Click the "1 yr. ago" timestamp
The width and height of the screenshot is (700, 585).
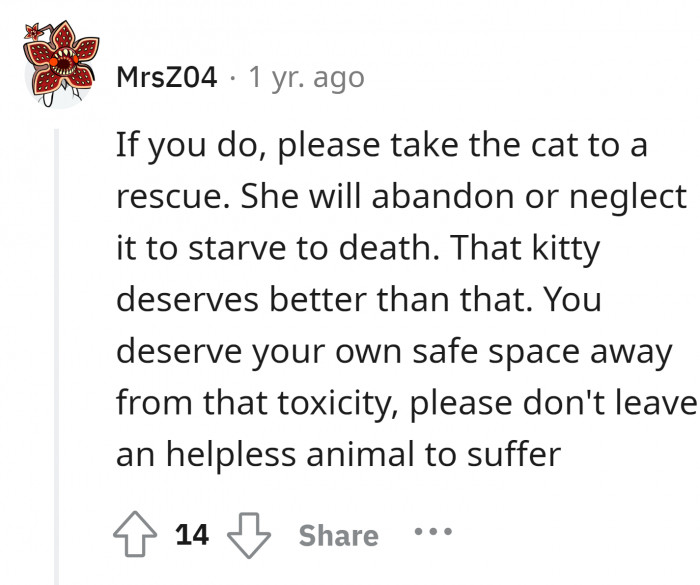point(305,77)
